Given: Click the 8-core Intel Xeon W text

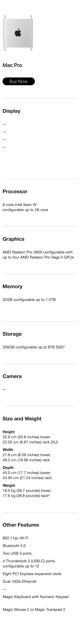Looking at the screenshot, I should 20,204.
